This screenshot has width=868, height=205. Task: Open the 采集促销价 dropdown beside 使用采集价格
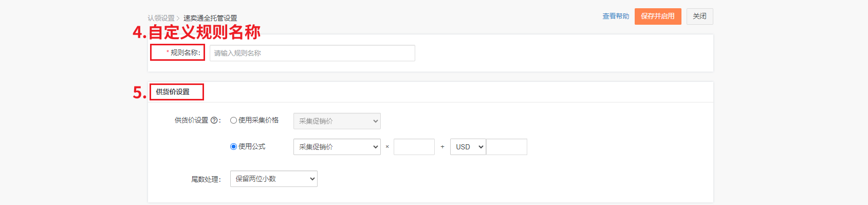(x=337, y=121)
